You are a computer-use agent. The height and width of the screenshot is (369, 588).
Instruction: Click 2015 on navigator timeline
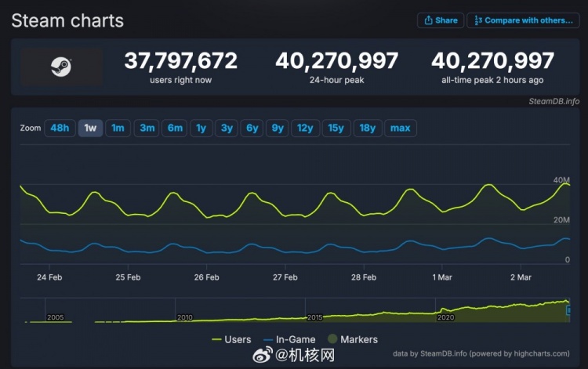(314, 317)
